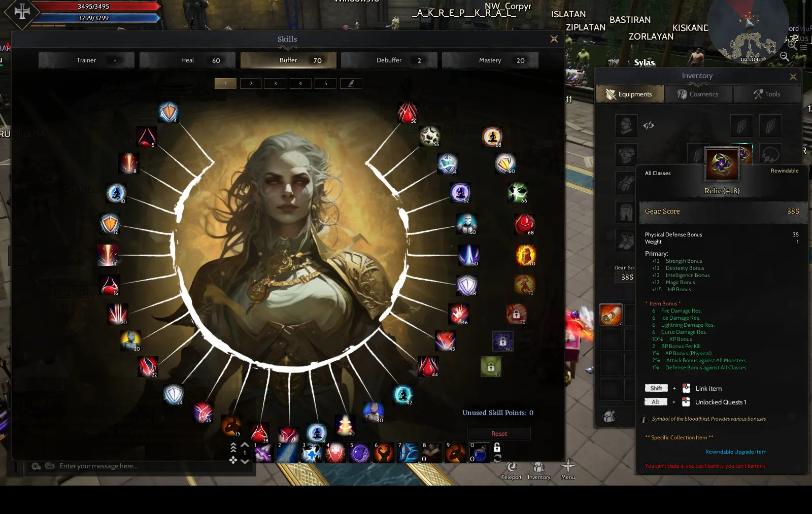The image size is (812, 514).
Task: Click the locked skill at level 80
Action: tap(503, 341)
